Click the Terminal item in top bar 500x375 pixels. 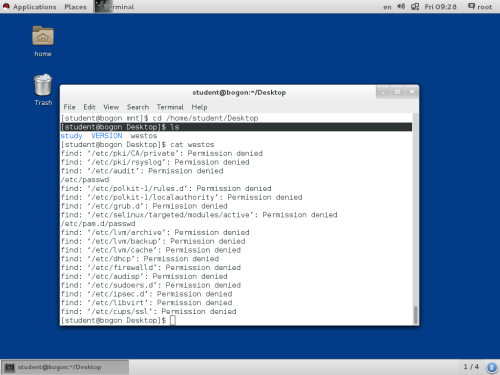[115, 7]
